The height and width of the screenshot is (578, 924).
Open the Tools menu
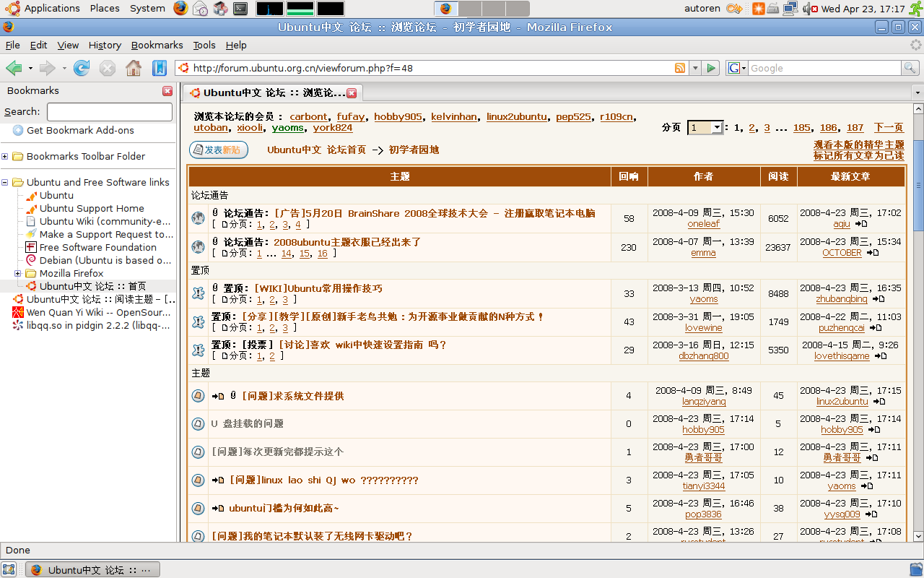(204, 45)
